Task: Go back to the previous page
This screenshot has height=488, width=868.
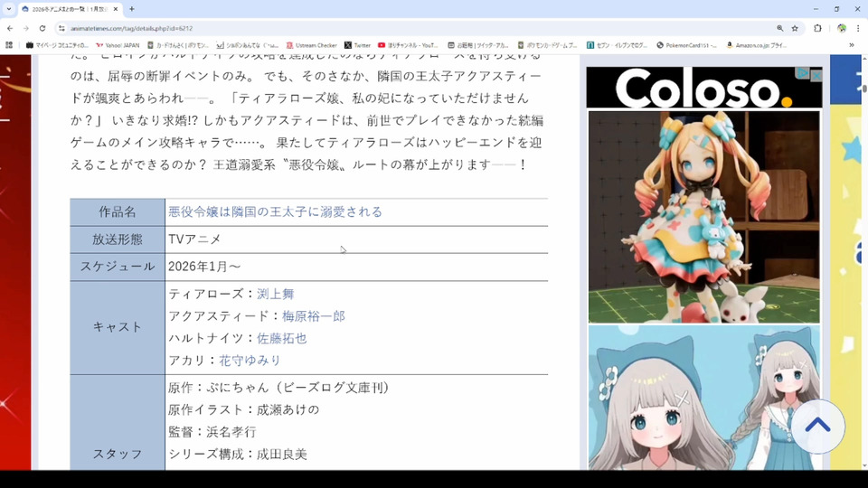Action: pos(10,28)
